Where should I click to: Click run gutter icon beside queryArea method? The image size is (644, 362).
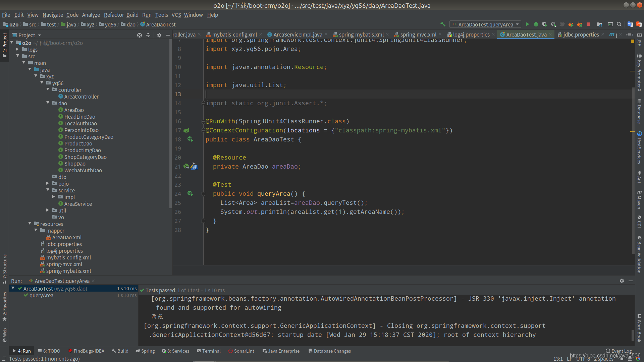190,193
